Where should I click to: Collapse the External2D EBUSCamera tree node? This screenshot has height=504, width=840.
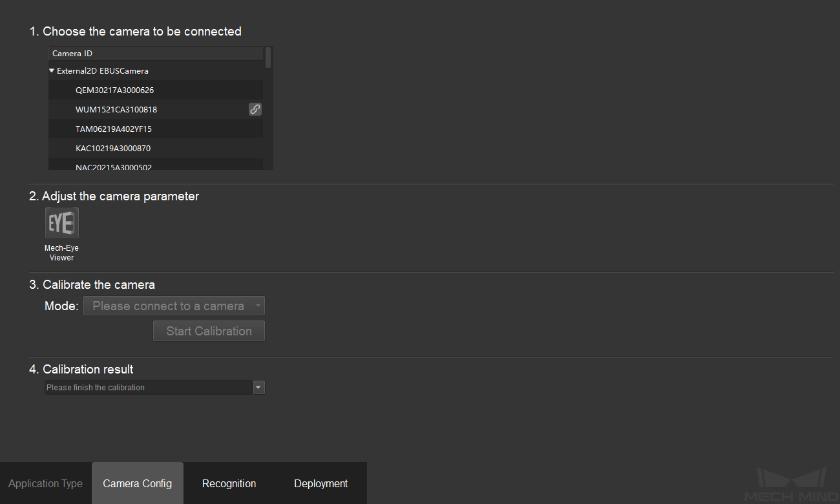(52, 70)
